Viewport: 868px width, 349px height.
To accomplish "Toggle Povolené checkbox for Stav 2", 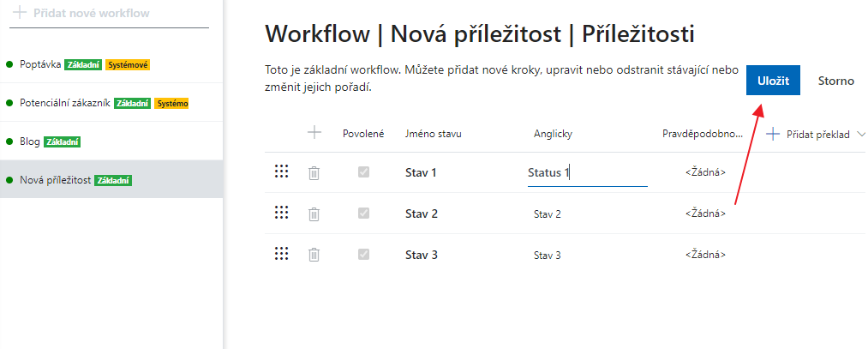I will click(363, 214).
